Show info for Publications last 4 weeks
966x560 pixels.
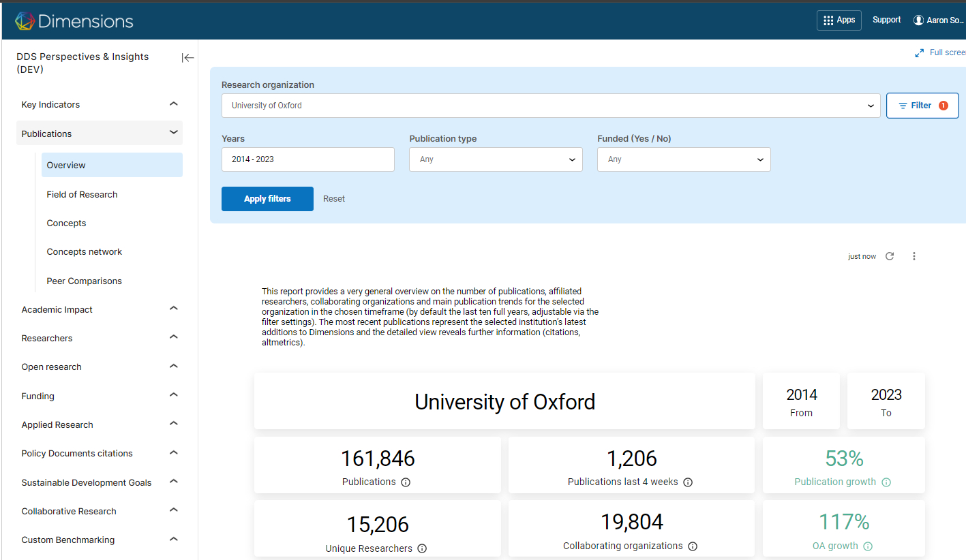(x=688, y=482)
